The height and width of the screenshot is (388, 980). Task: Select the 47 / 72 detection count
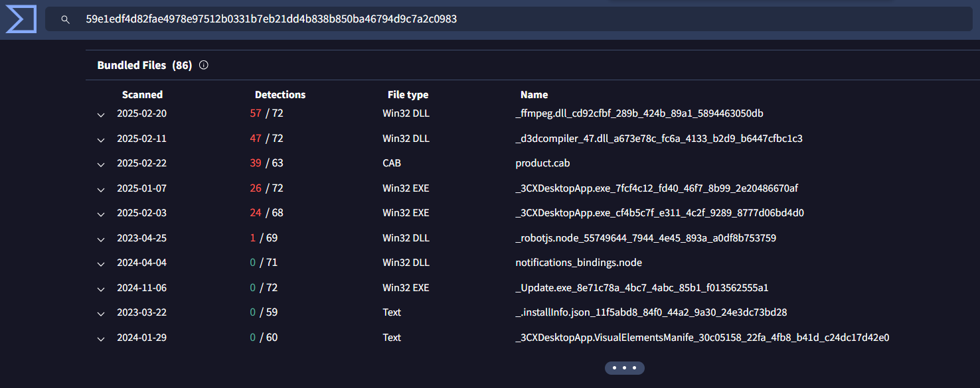click(266, 139)
